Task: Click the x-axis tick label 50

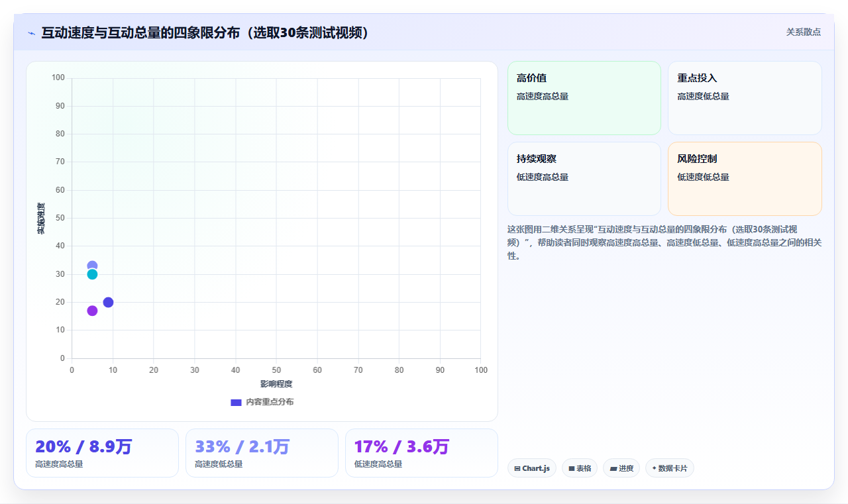Action: click(276, 370)
